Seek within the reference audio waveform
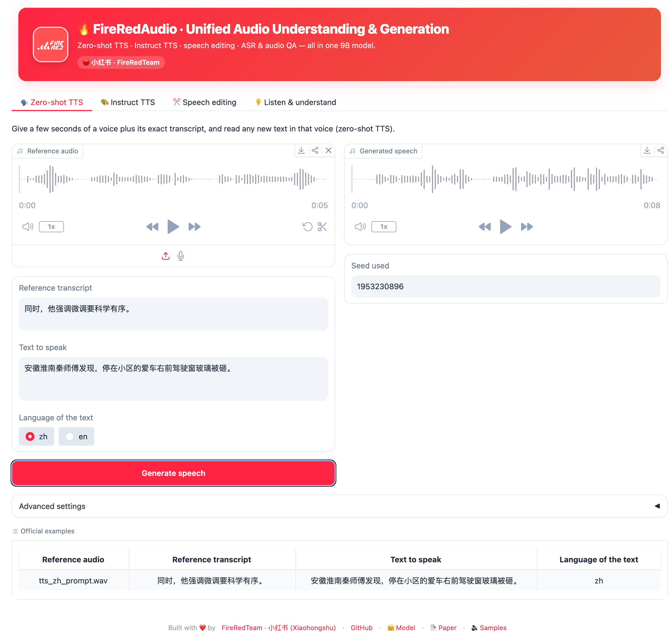The image size is (671, 644). [173, 179]
